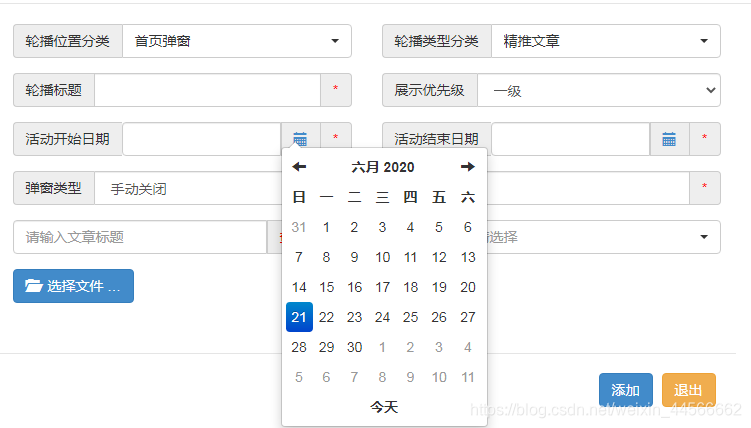This screenshot has height=428, width=751.
Task: Open the 活动结束日期 calendar icon
Action: pyautogui.click(x=669, y=139)
